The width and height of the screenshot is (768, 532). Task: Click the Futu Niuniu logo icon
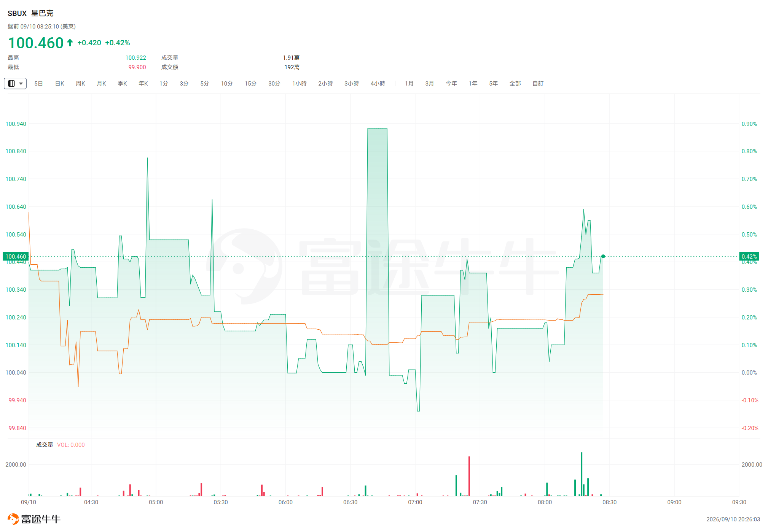(x=13, y=519)
